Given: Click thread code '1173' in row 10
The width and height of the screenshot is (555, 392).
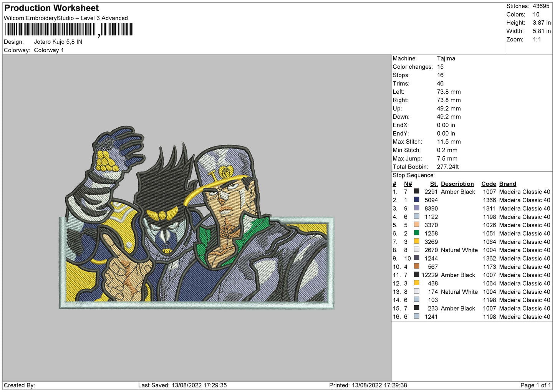Looking at the screenshot, I should click(x=489, y=267).
